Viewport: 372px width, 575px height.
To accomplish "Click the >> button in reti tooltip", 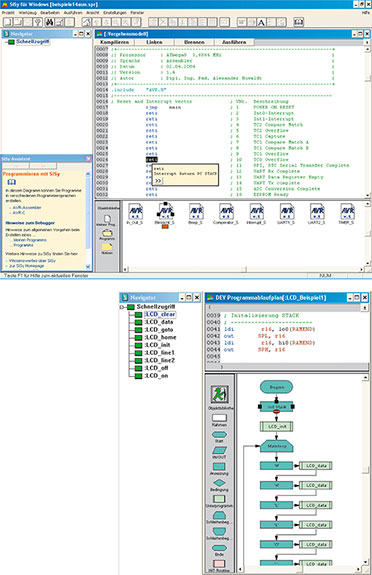I will [158, 181].
